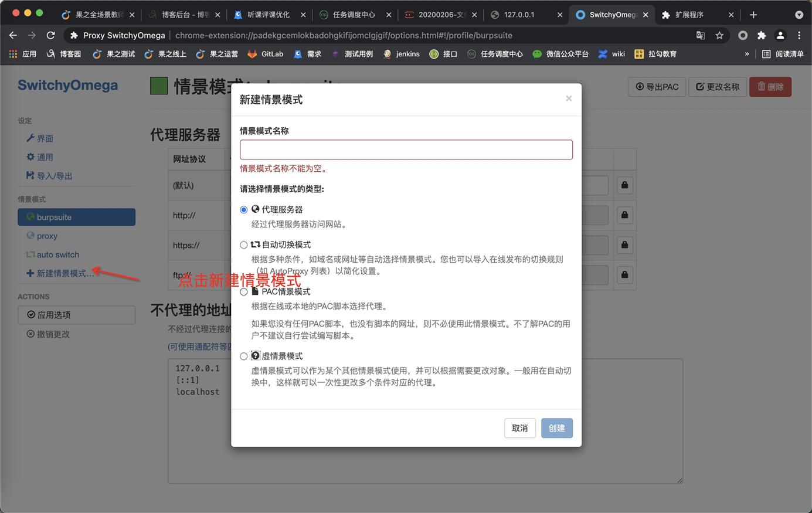
Task: Select the proxy profile in sidebar
Action: click(42, 236)
